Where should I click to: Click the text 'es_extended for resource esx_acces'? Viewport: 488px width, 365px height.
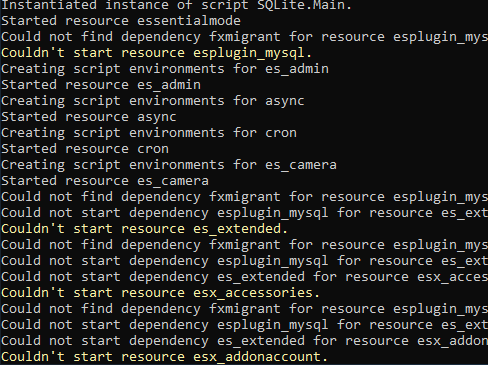tap(352, 277)
